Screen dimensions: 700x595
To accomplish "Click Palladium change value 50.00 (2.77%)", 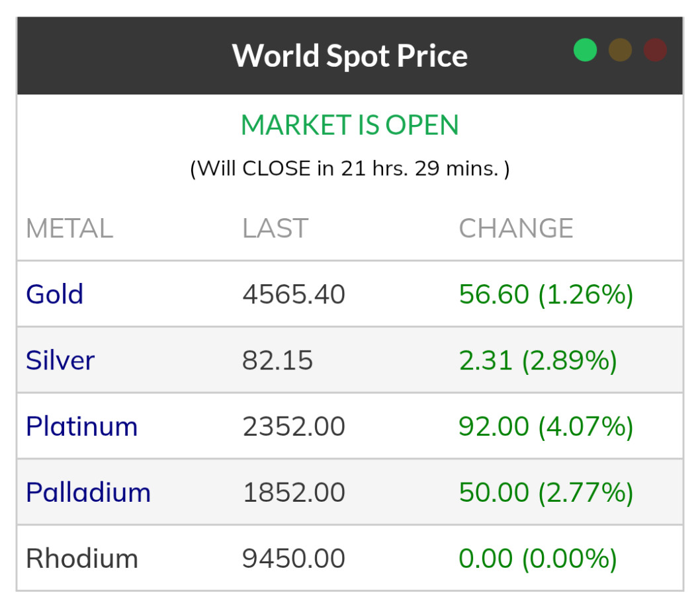I will (x=547, y=493).
